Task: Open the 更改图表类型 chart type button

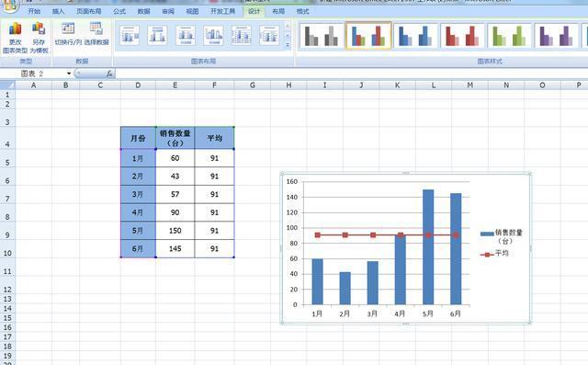Action: pos(15,38)
